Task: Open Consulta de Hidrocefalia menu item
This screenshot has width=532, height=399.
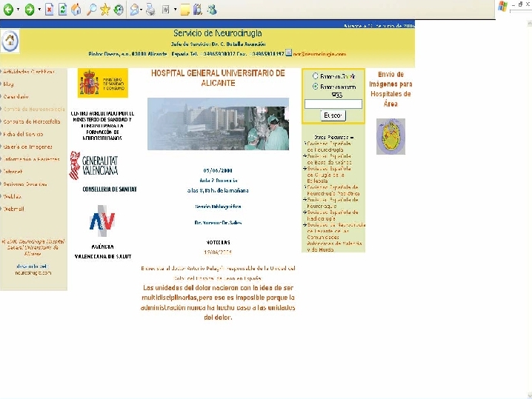Action: coord(32,121)
